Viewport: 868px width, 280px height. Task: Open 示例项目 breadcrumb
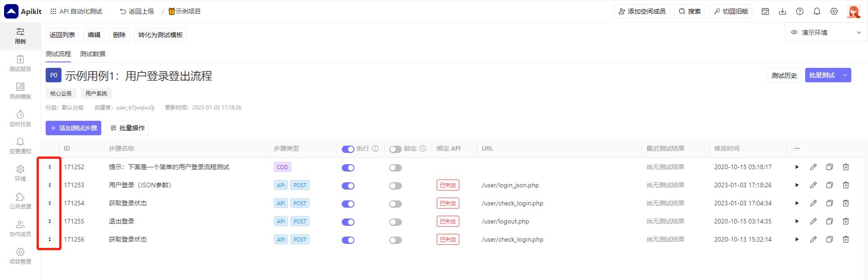point(184,11)
